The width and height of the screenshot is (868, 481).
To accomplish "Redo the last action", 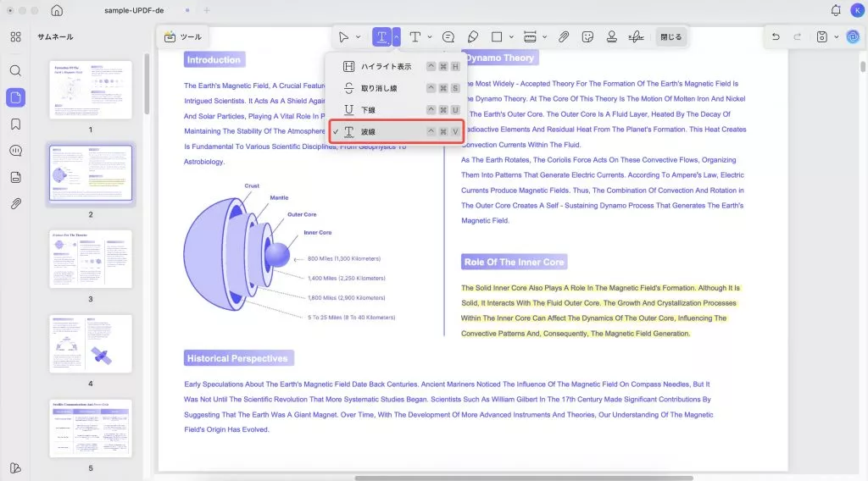I will tap(797, 37).
